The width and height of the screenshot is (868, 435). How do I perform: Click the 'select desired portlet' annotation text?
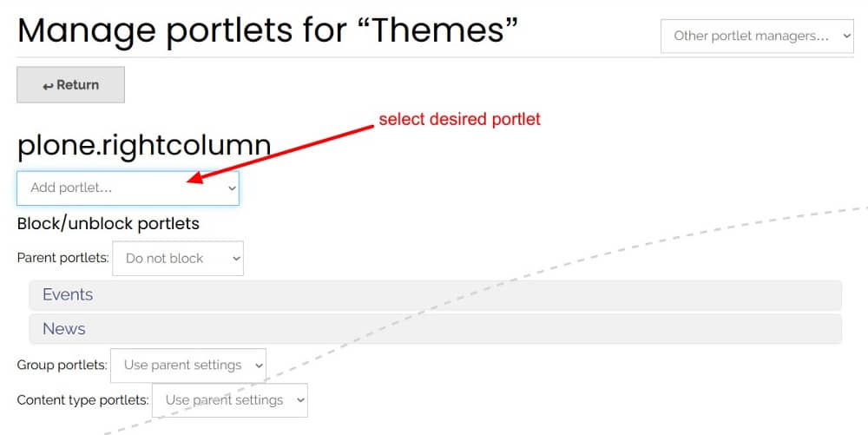(459, 120)
